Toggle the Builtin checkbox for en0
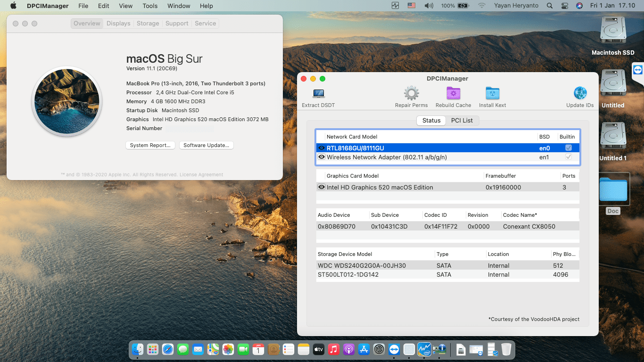The image size is (644, 362). (568, 148)
